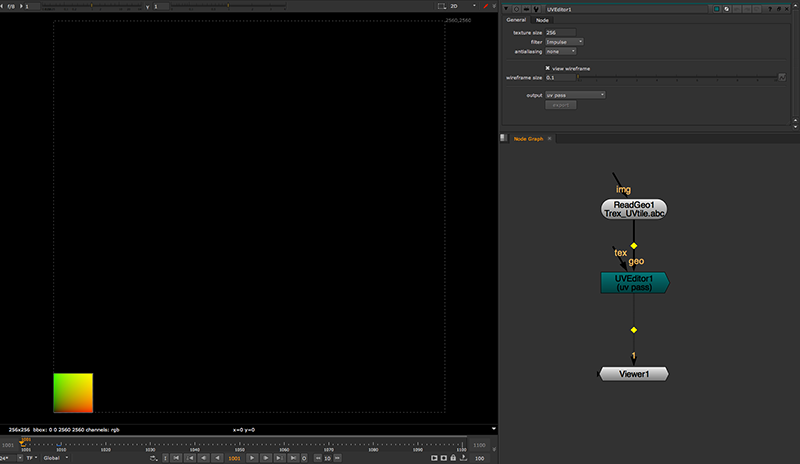
Task: Click the wireframe size slider track
Action: (660, 77)
